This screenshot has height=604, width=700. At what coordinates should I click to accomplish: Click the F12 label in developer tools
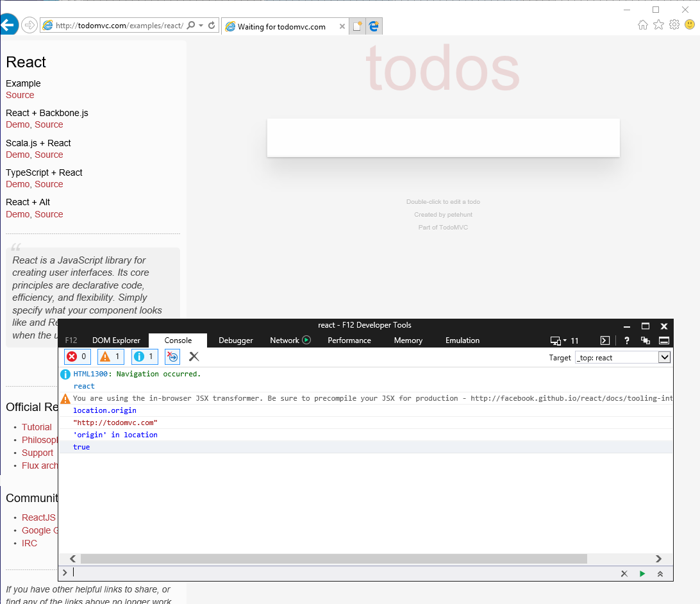[x=71, y=340]
